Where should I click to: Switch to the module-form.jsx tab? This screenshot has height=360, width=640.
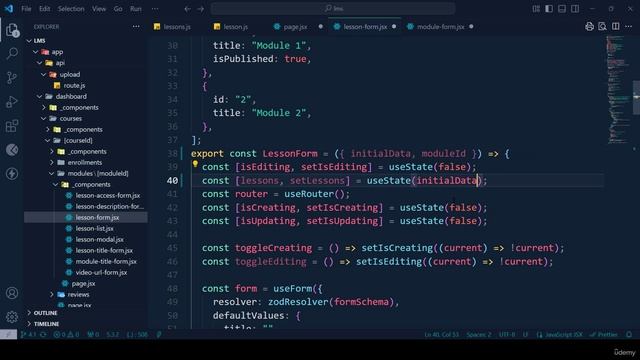pos(440,27)
